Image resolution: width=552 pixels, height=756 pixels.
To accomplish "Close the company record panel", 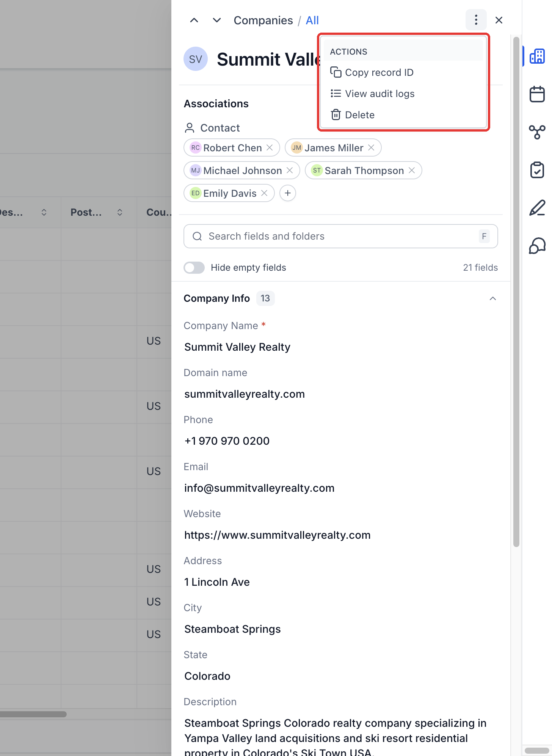I will click(499, 20).
